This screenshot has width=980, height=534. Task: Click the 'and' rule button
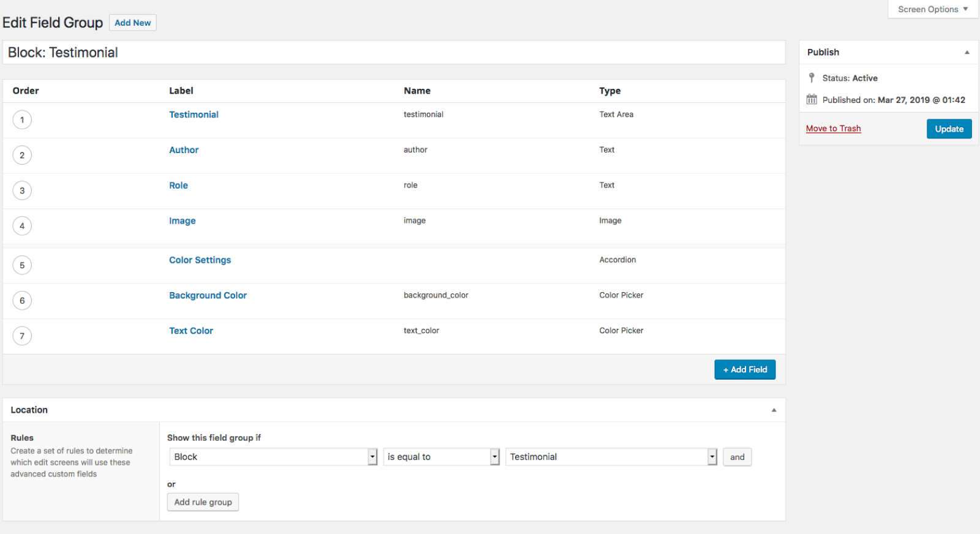737,457
